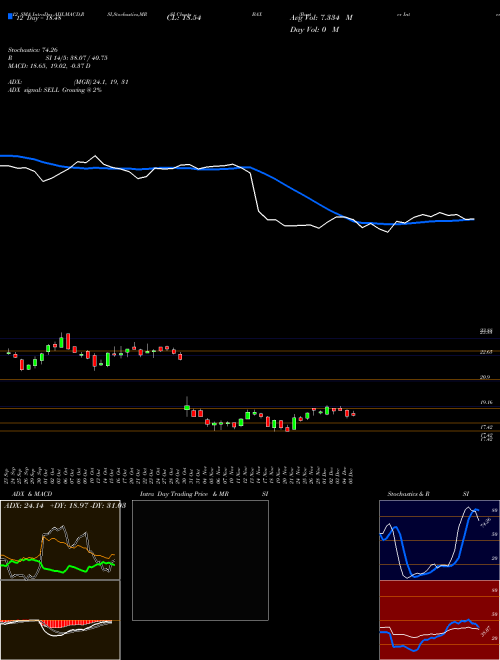Open the ADX indicator chart panel
500x660 pixels.
tap(60, 540)
